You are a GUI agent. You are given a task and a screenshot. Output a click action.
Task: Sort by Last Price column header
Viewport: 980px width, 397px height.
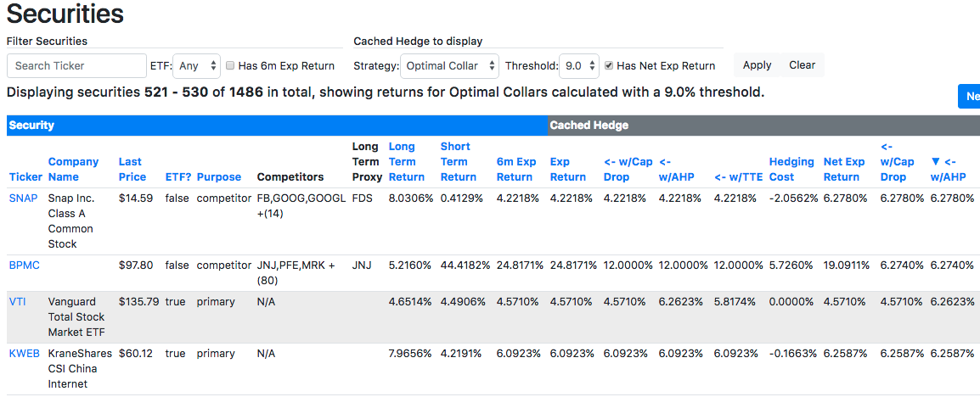click(x=132, y=169)
